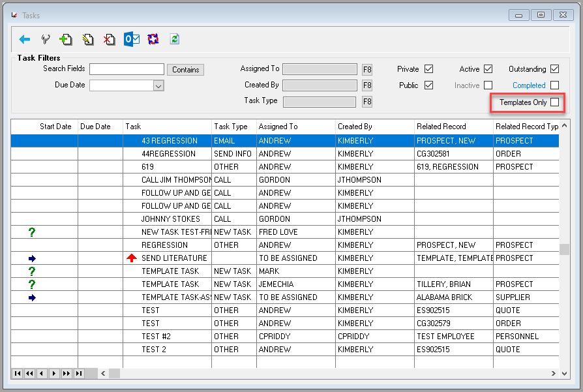The image size is (583, 392).
Task: Create a new task with the add-record icon
Action: [66, 39]
